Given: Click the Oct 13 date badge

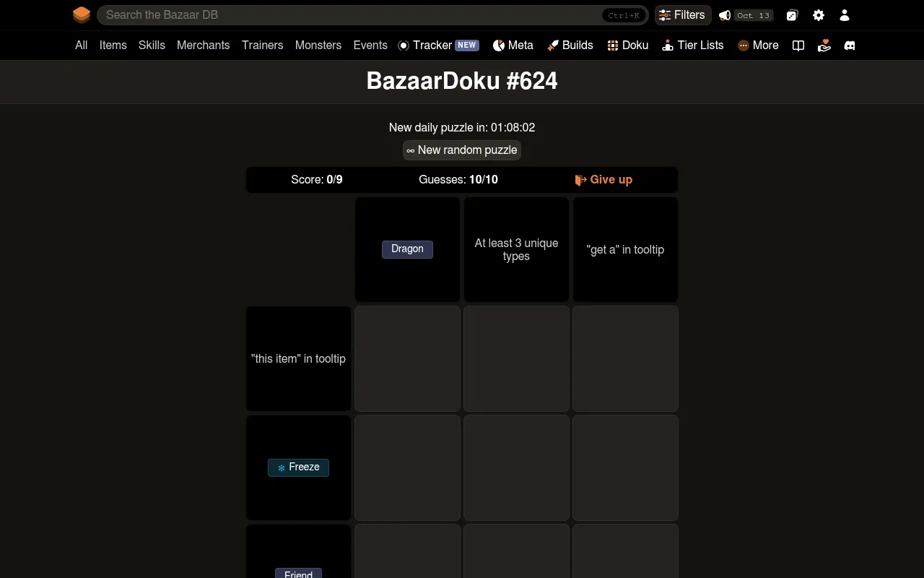Looking at the screenshot, I should [x=754, y=15].
